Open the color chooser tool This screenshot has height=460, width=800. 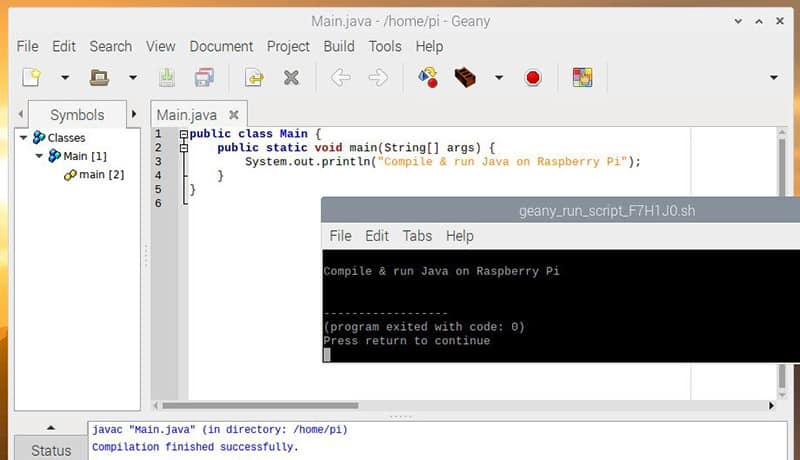(x=582, y=77)
